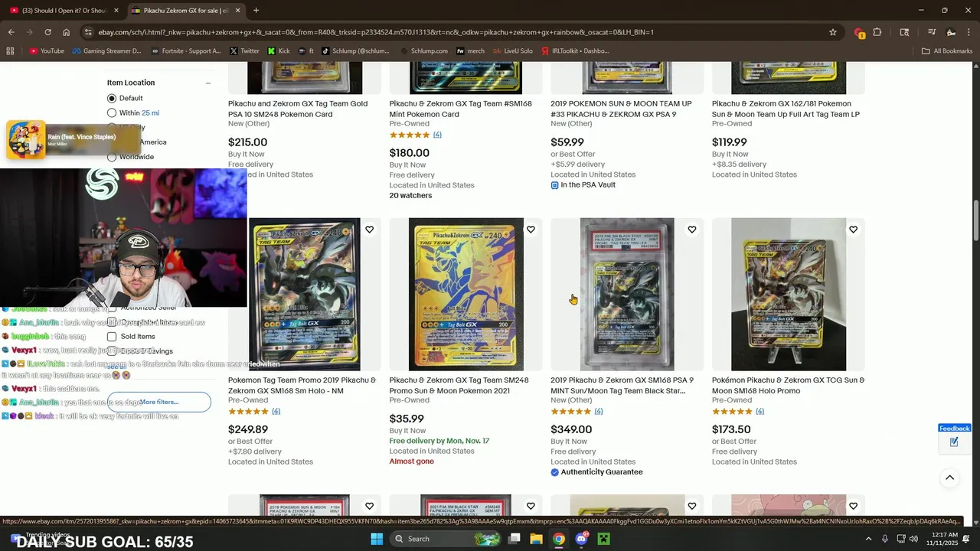
Task: Open the Twitter bookmark
Action: tap(244, 51)
